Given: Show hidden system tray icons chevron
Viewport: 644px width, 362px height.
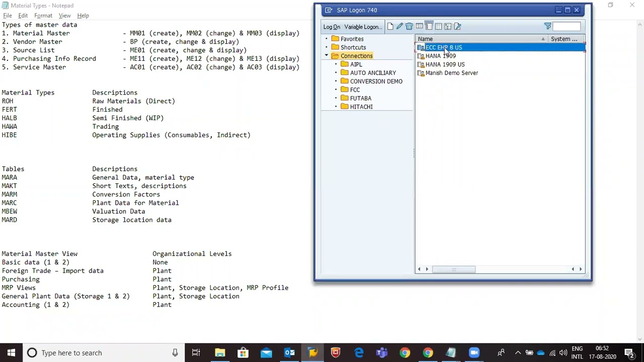Looking at the screenshot, I should pos(518,353).
